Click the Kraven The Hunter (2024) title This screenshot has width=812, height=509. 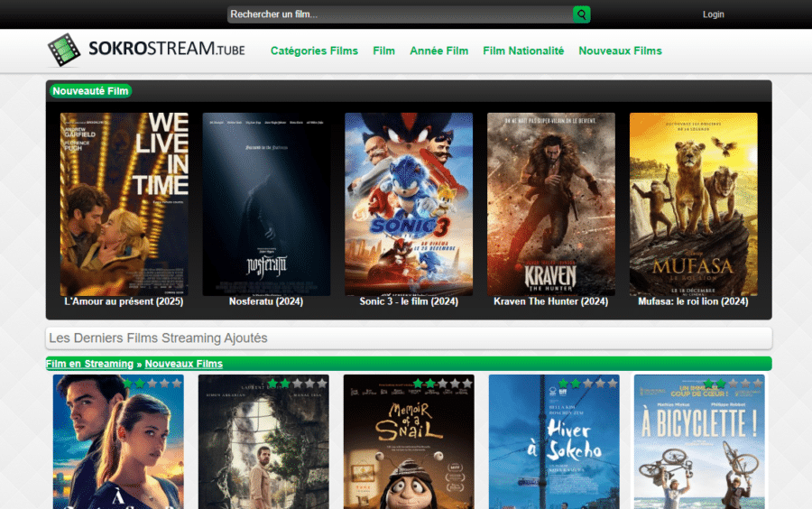click(551, 301)
